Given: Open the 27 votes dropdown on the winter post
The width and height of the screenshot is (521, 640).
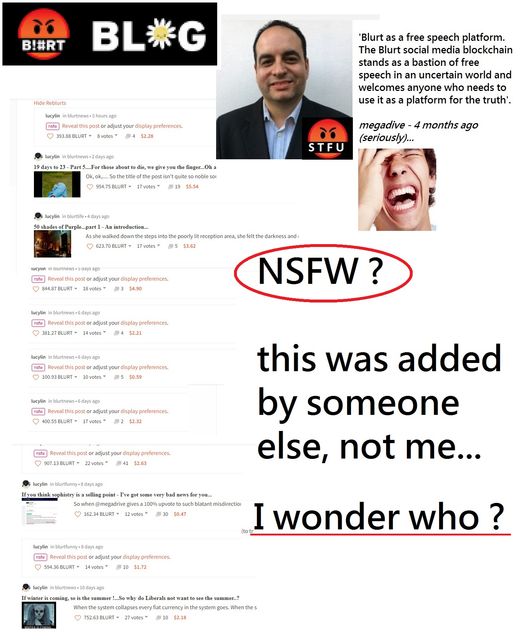Looking at the screenshot, I should [x=136, y=618].
